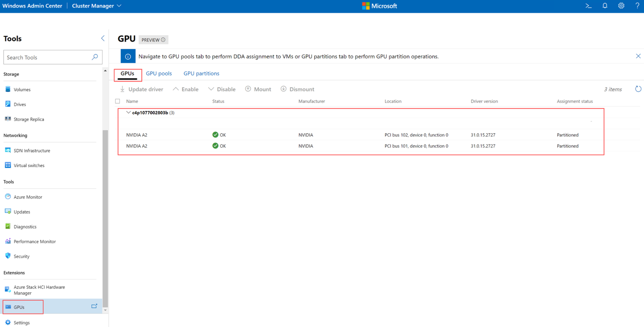Click Windows Admin Center title link
The height and width of the screenshot is (327, 644).
click(32, 6)
